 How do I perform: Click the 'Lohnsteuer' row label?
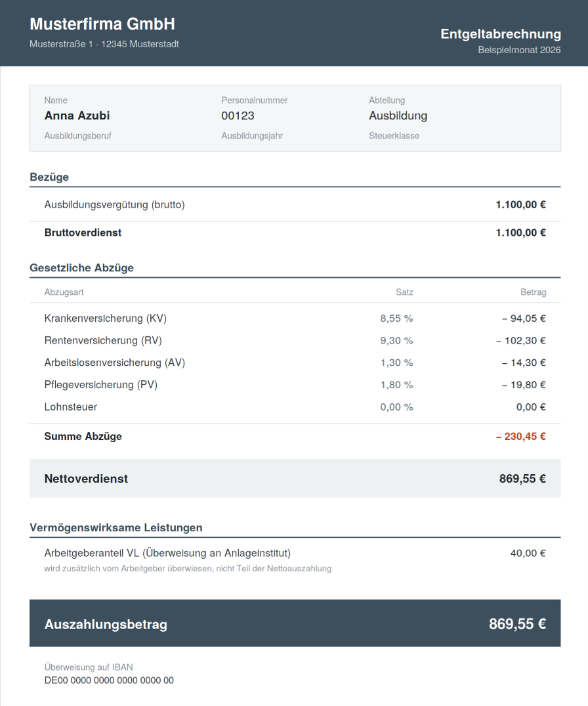click(71, 407)
